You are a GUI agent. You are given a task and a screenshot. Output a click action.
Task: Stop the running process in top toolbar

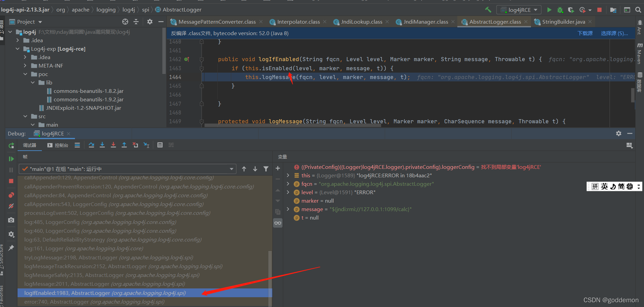click(x=599, y=10)
